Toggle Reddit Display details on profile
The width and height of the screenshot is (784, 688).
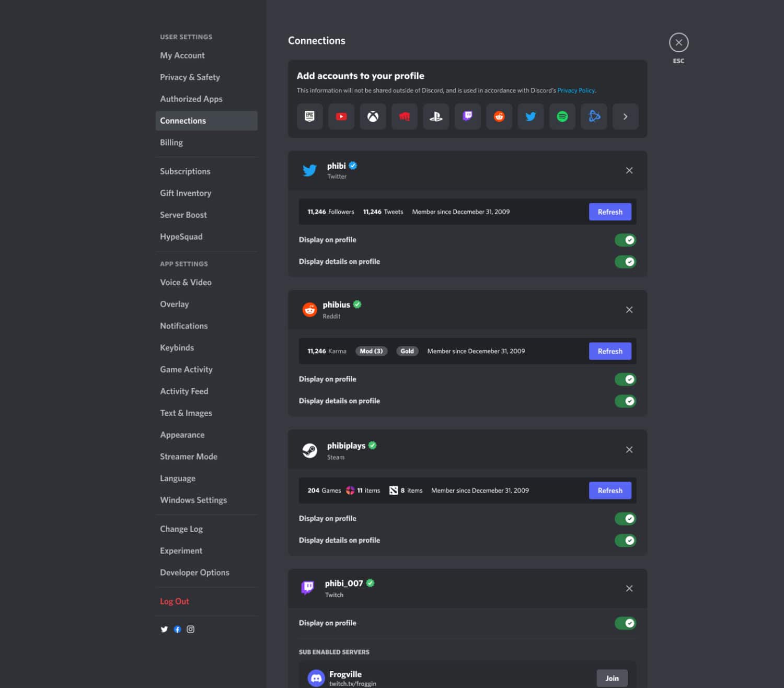(625, 401)
